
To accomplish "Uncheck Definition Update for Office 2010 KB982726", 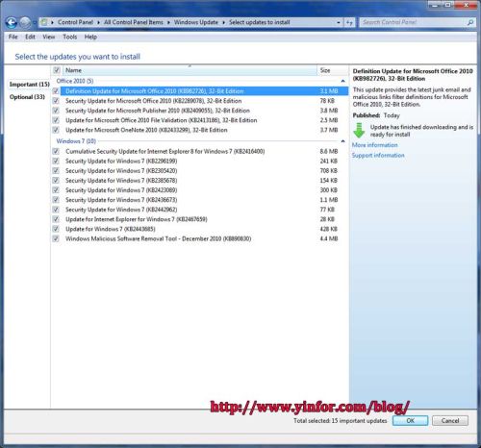I will click(x=56, y=91).
